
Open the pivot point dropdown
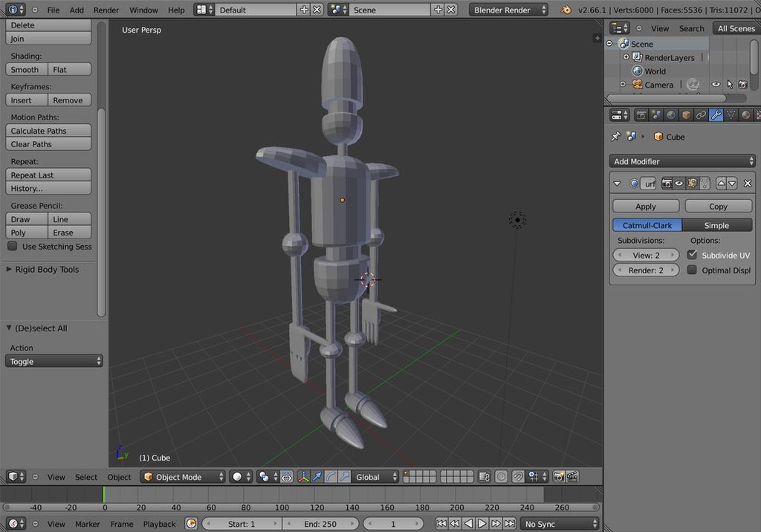(268, 477)
